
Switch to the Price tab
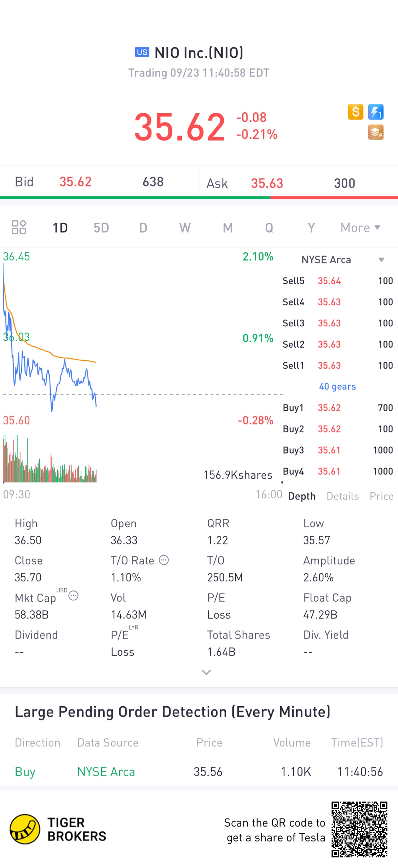point(381,496)
